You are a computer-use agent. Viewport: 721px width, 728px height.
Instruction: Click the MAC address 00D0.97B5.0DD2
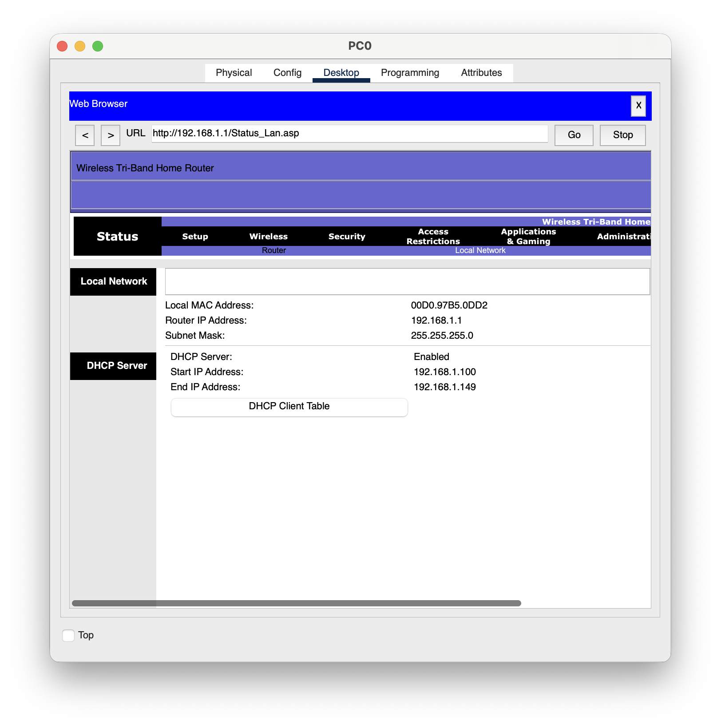[449, 305]
